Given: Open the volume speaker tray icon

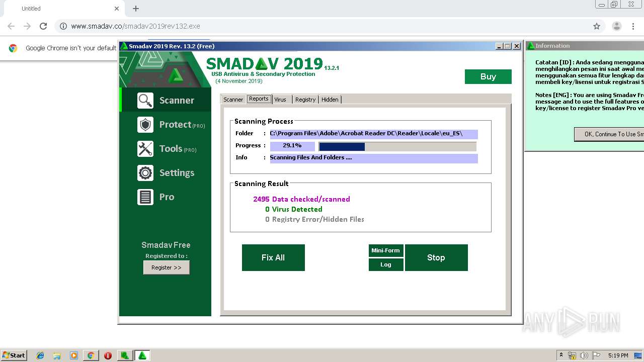Looking at the screenshot, I should point(584,355).
